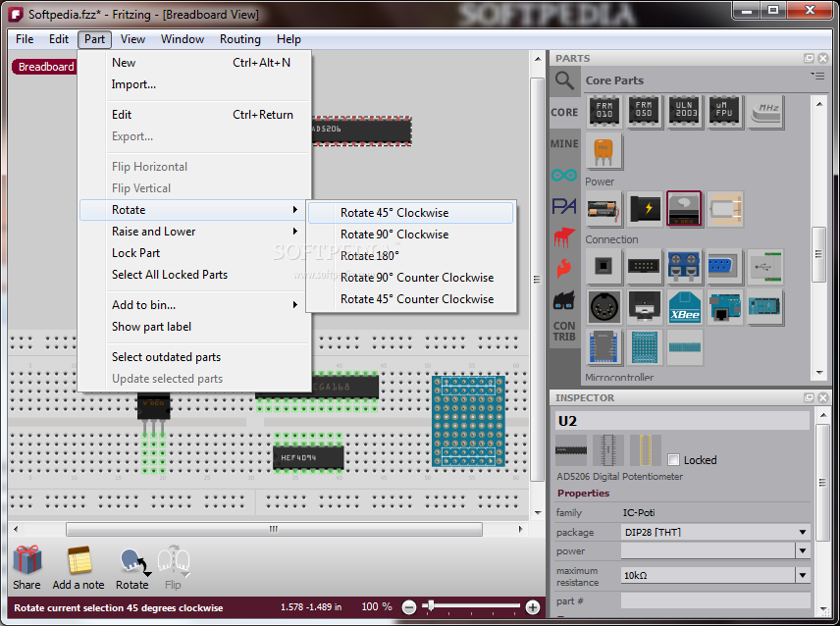This screenshot has width=840, height=626.
Task: Click the Flip toolbar icon
Action: click(174, 560)
